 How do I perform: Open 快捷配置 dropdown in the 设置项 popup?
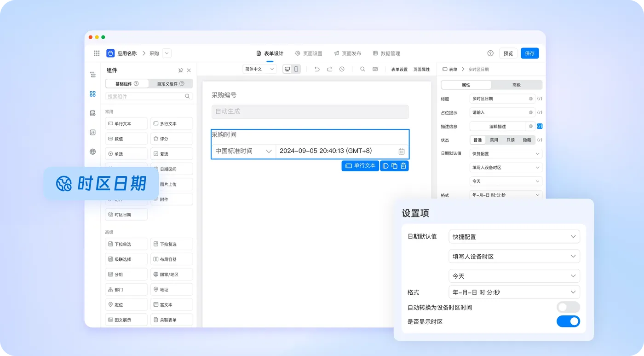(x=514, y=237)
